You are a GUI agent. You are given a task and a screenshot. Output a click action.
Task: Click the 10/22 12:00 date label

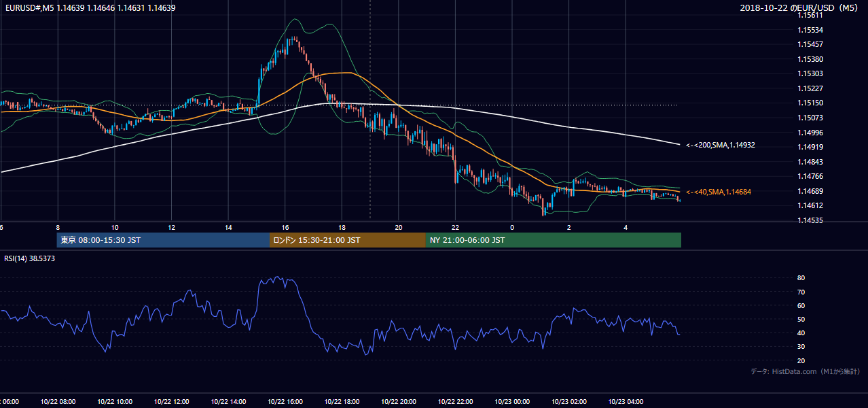click(x=171, y=402)
